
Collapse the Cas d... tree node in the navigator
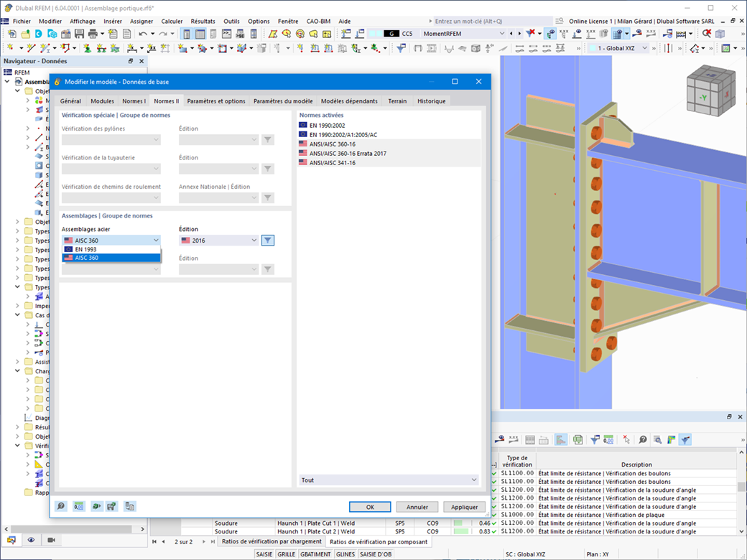coord(17,314)
